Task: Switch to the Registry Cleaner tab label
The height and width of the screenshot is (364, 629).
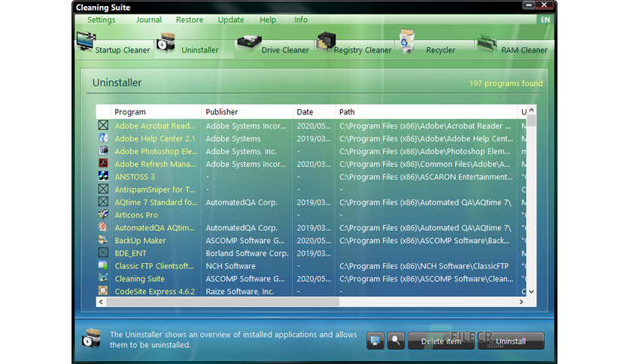Action: (x=362, y=50)
